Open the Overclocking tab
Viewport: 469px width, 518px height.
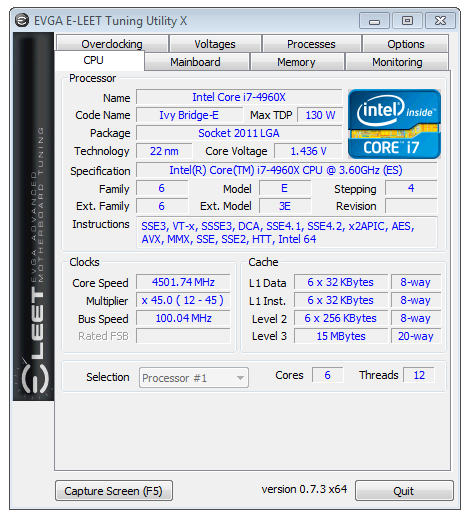click(112, 44)
